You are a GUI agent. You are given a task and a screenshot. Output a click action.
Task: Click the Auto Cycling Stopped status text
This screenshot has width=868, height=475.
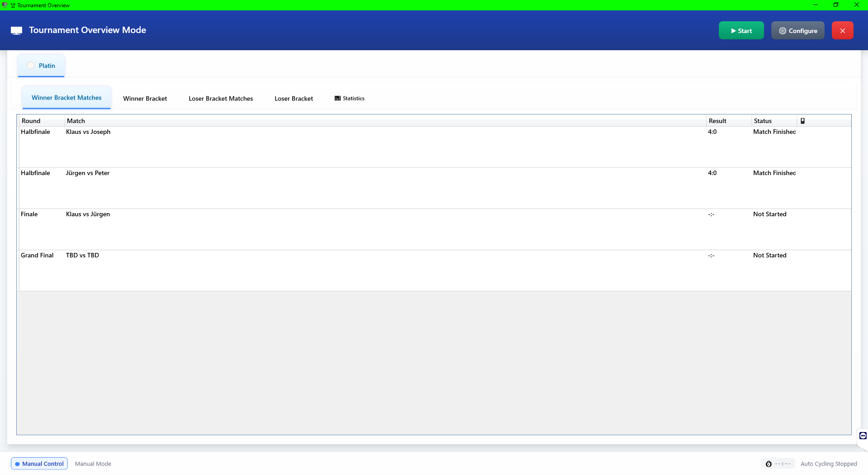(x=829, y=464)
